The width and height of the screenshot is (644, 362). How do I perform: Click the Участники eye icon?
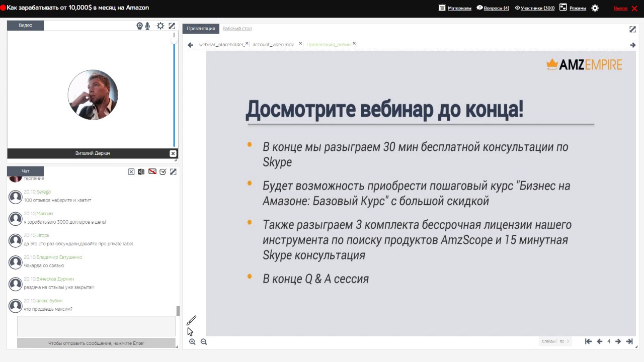click(517, 8)
